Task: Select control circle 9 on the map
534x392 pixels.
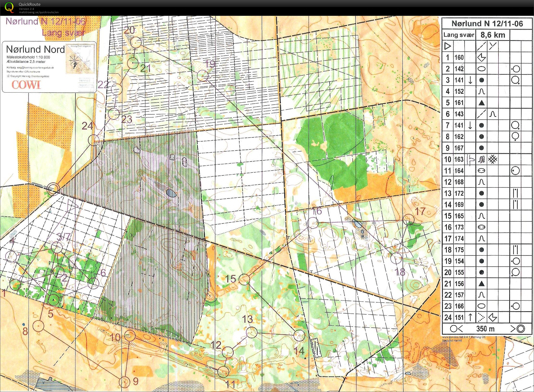Action: (x=124, y=382)
